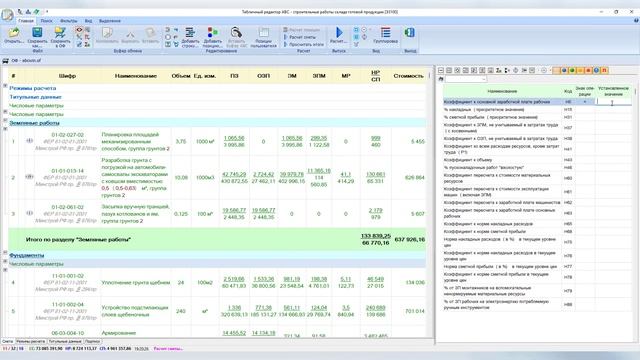Screen dimensions: 640x360
Task: Click the Установленное значение field of H6 row
Action: 613,102
